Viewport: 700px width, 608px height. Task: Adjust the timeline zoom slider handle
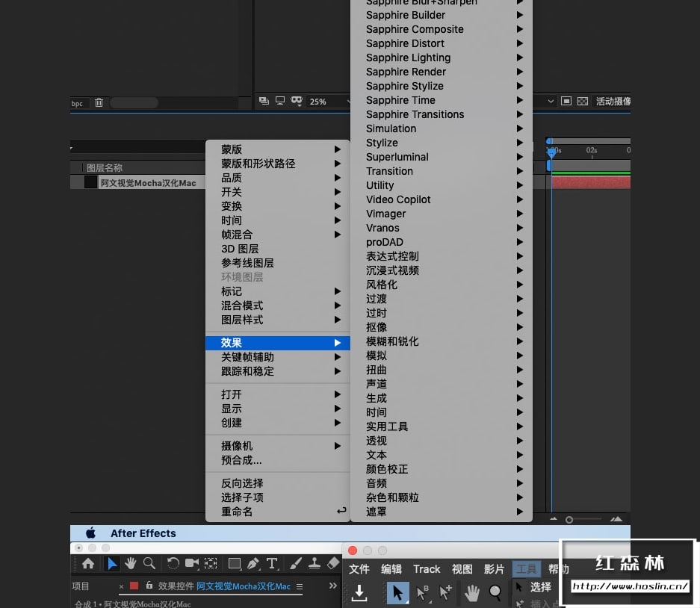(569, 520)
